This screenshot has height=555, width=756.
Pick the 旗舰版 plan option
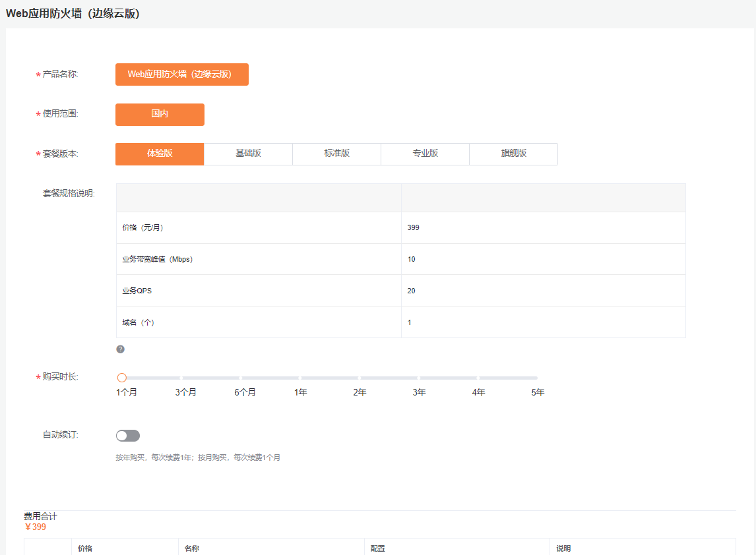[x=513, y=154]
